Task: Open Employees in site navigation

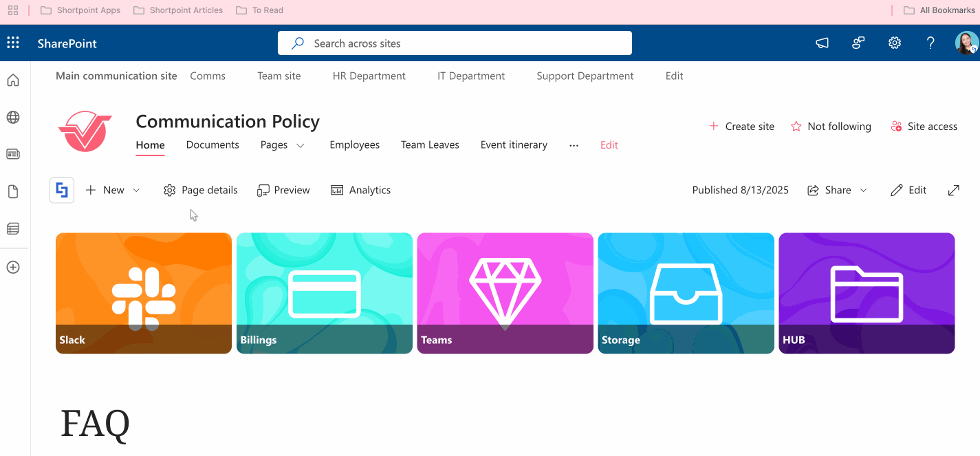Action: (355, 145)
